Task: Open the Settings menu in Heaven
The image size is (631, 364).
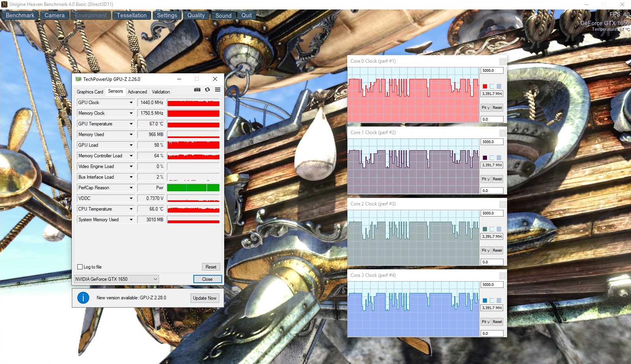Action: (x=167, y=15)
